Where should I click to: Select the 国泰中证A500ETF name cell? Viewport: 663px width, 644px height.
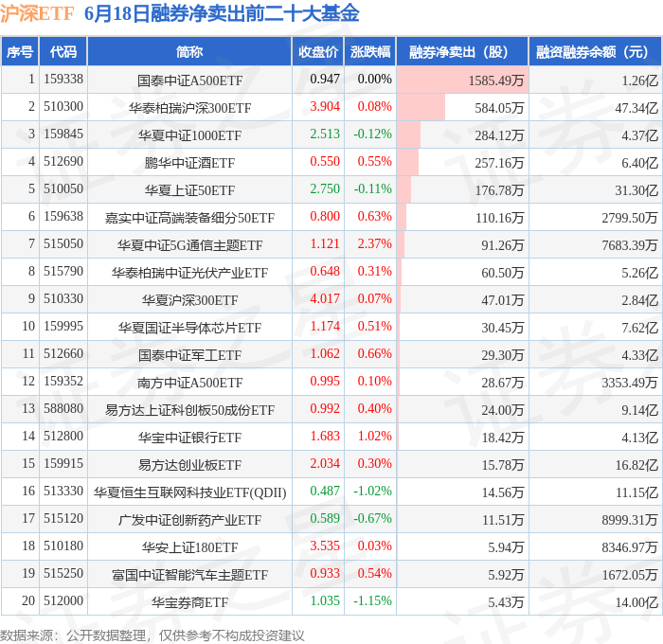189,80
